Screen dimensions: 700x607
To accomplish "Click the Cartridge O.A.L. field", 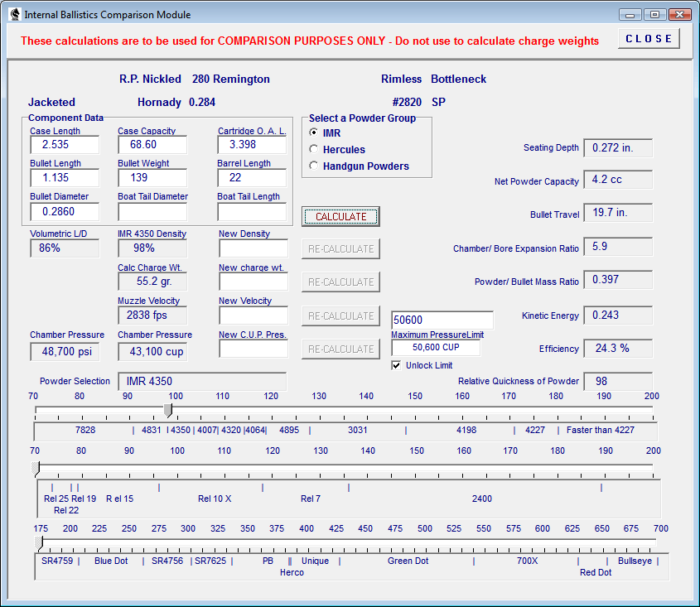I will point(252,145).
